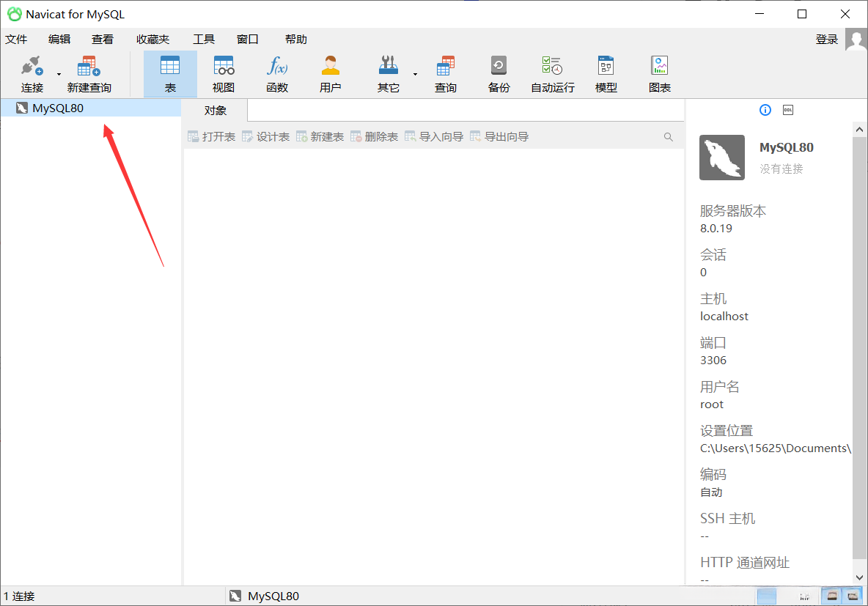The image size is (868, 606).
Task: Close the Navicat window
Action: point(845,14)
